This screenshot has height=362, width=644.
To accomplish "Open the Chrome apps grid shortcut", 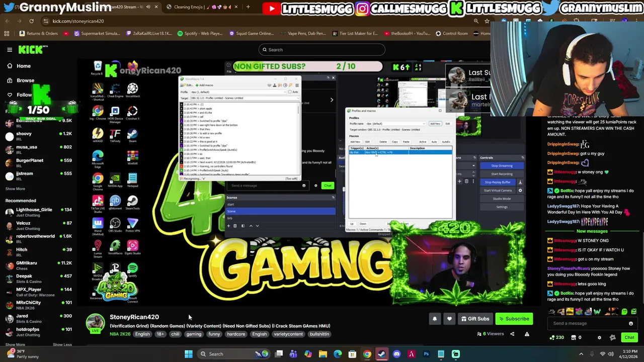I will click(x=7, y=33).
